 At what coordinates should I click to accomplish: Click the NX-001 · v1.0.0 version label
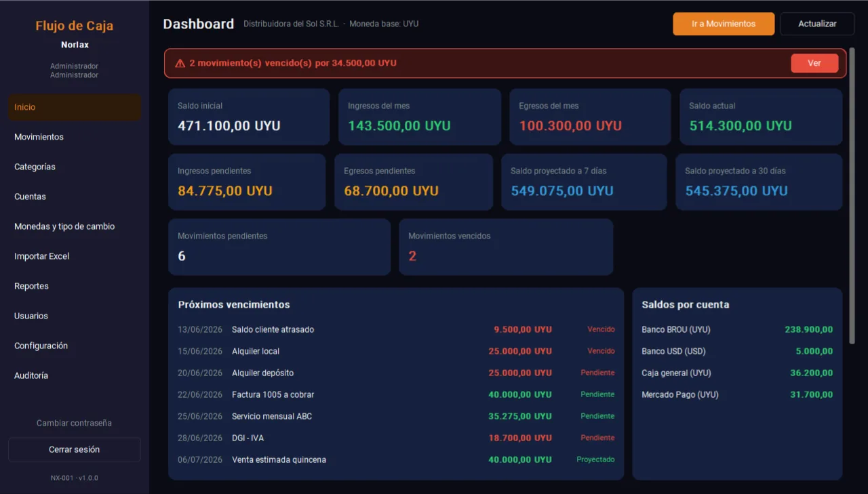pos(75,478)
